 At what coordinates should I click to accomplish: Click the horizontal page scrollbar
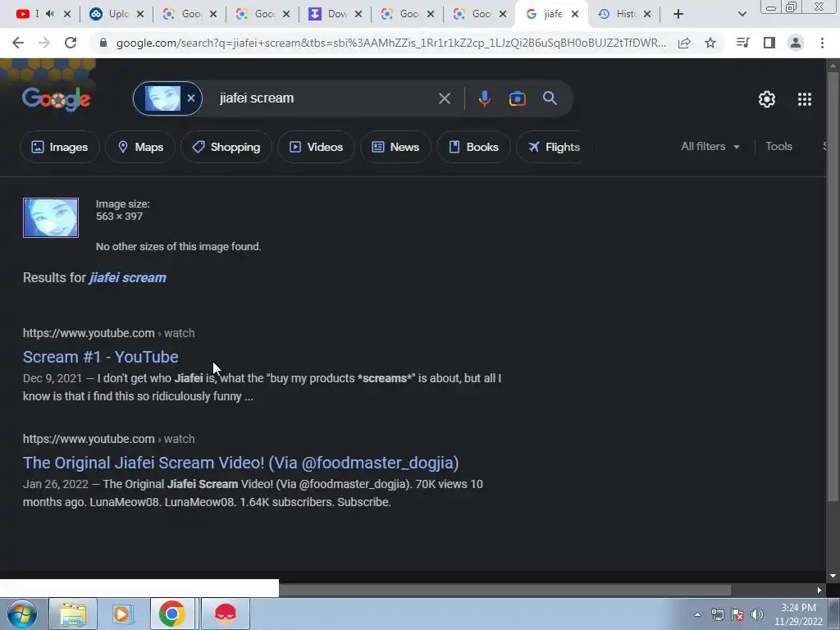(504, 591)
